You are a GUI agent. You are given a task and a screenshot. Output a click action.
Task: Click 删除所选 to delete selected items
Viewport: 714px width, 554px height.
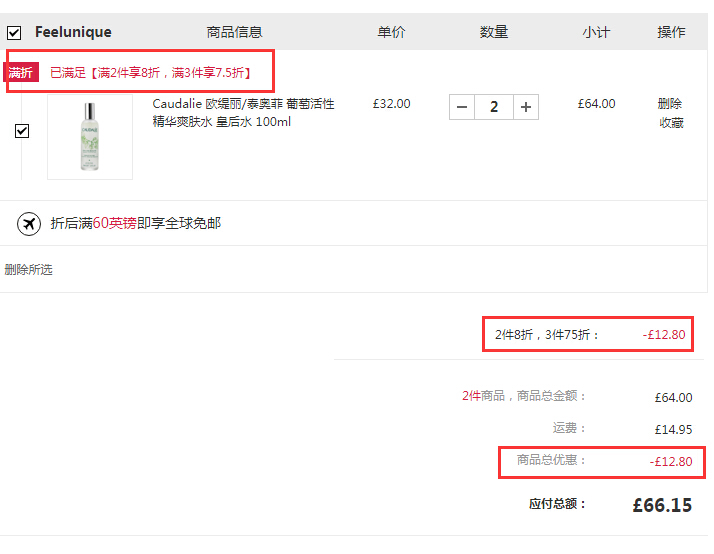pos(28,270)
